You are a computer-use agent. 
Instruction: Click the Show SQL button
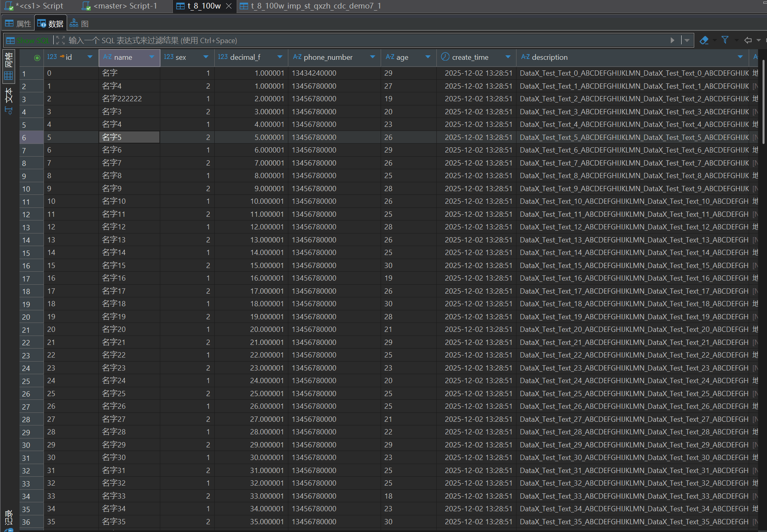click(28, 41)
